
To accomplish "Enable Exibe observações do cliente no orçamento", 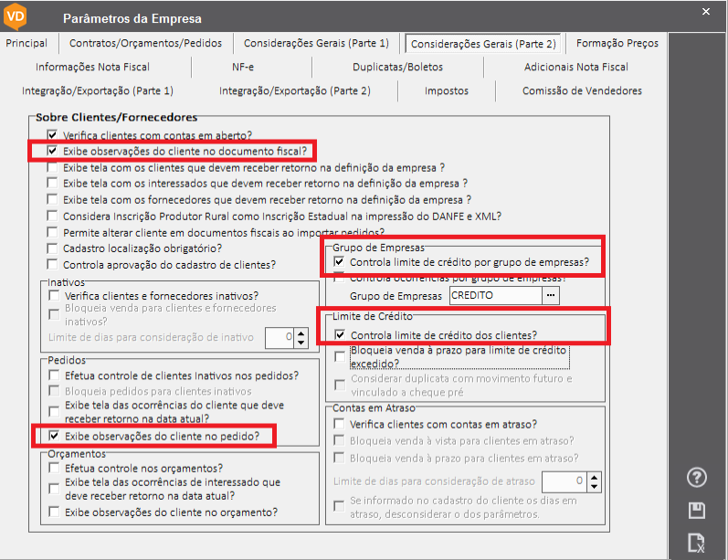I will point(54,512).
